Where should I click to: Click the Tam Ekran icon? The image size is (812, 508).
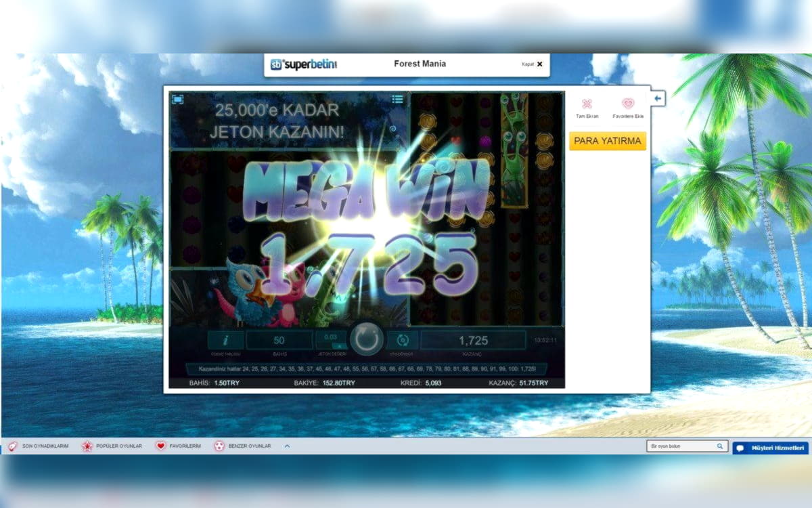587,104
